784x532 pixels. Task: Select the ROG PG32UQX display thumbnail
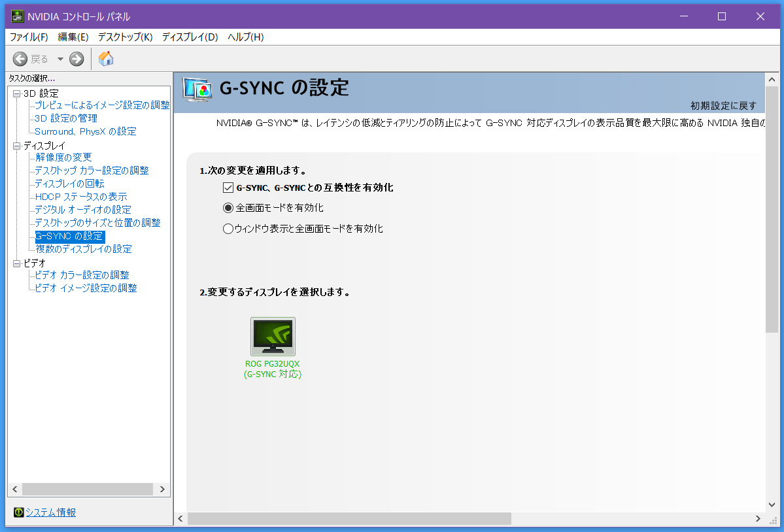[273, 337]
